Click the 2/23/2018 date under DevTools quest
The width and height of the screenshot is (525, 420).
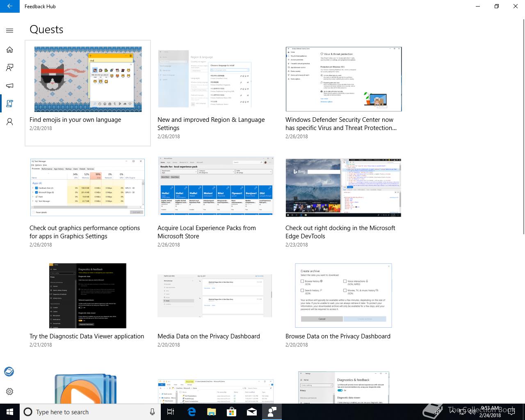pyautogui.click(x=297, y=245)
